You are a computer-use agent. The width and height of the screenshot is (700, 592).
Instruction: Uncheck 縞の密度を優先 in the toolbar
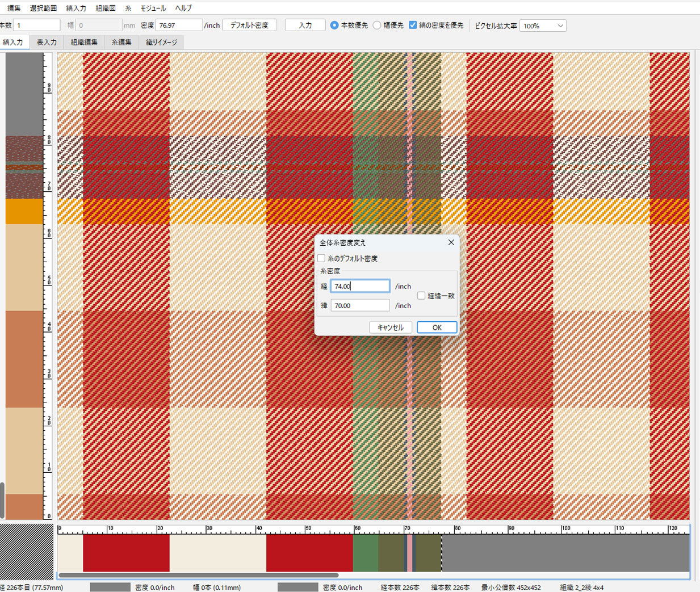[413, 26]
